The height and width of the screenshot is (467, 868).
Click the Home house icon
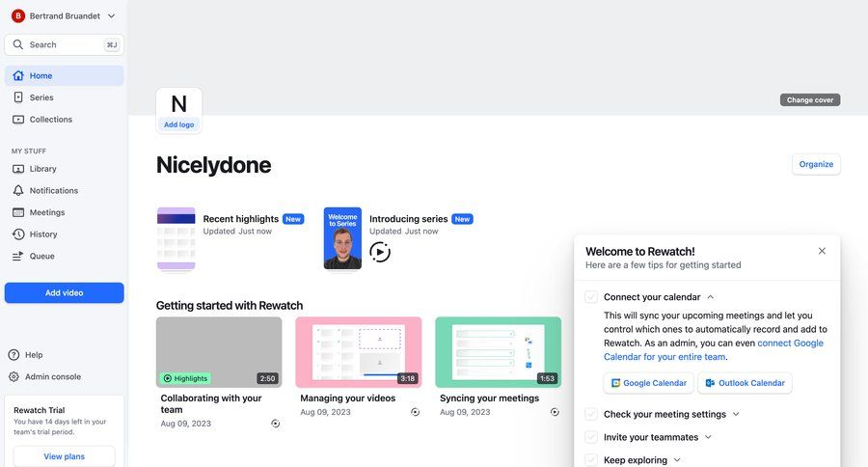click(18, 75)
